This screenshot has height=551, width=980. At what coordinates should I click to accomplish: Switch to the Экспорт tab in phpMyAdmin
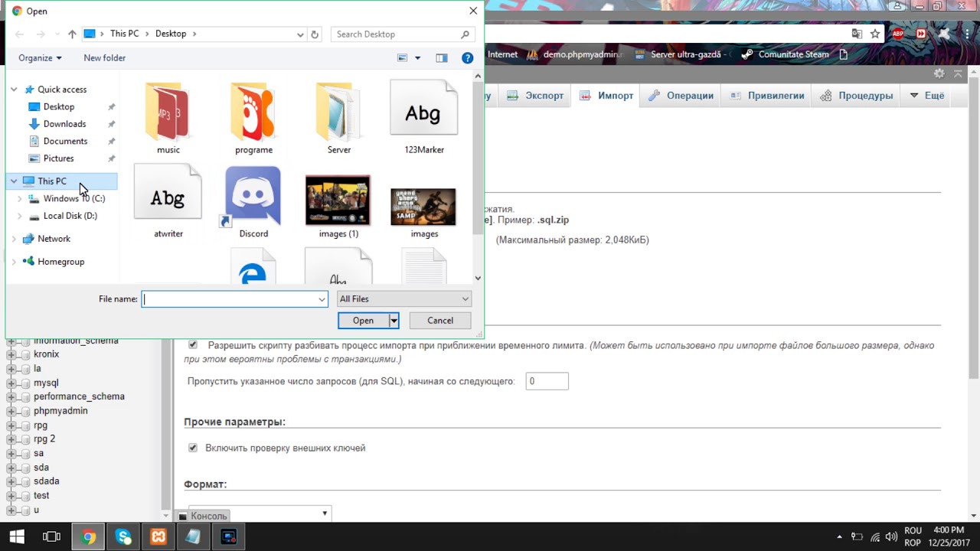click(534, 96)
